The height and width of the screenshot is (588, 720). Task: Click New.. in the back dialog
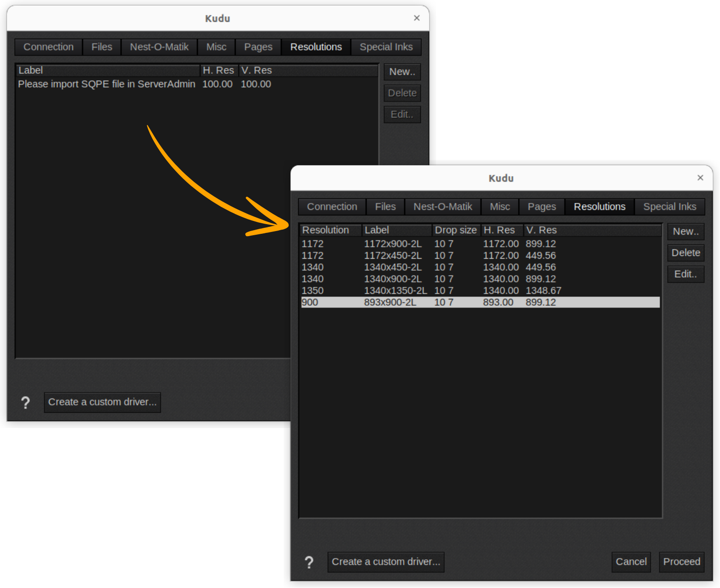(402, 72)
